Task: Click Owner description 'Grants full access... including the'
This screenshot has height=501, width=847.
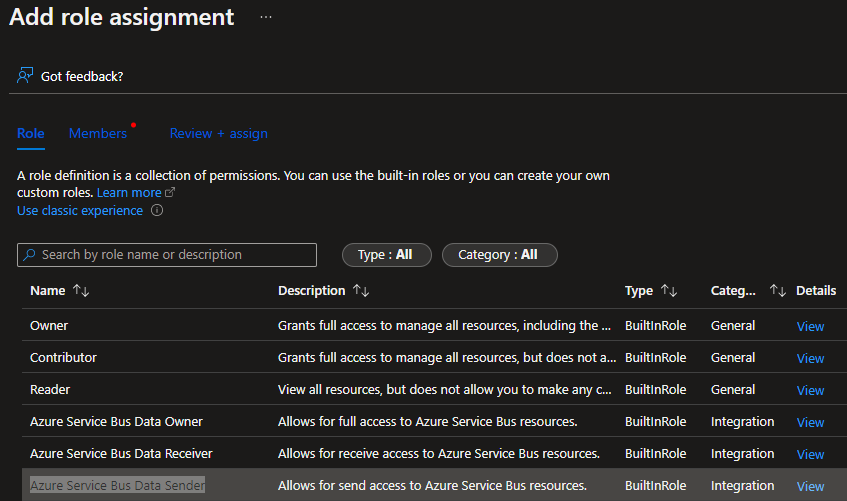Action: click(444, 325)
